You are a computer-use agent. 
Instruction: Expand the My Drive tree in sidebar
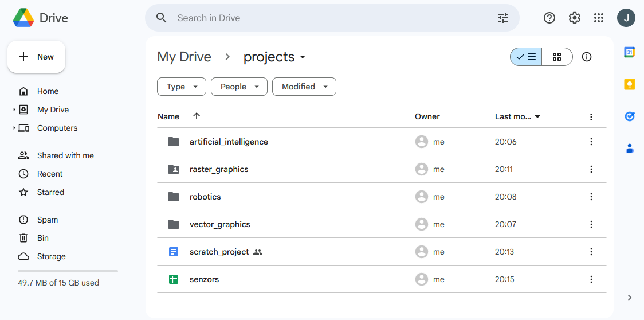(14, 110)
